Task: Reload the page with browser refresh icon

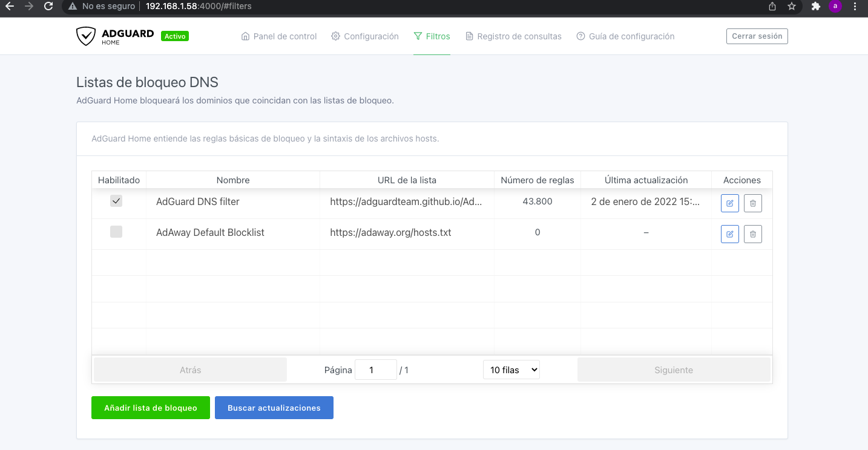Action: click(48, 7)
